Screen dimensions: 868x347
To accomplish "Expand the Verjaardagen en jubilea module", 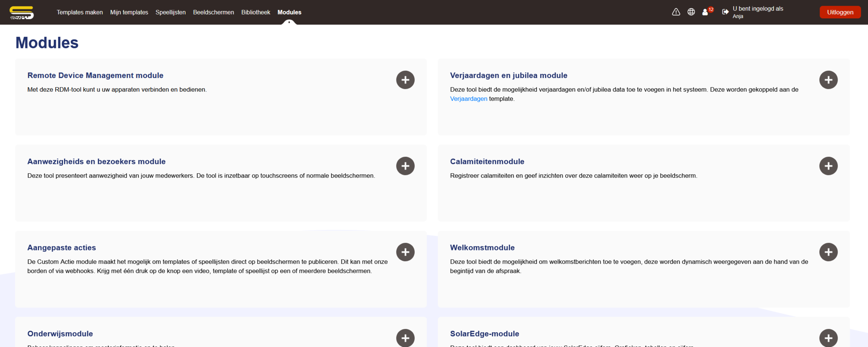I will coord(828,80).
